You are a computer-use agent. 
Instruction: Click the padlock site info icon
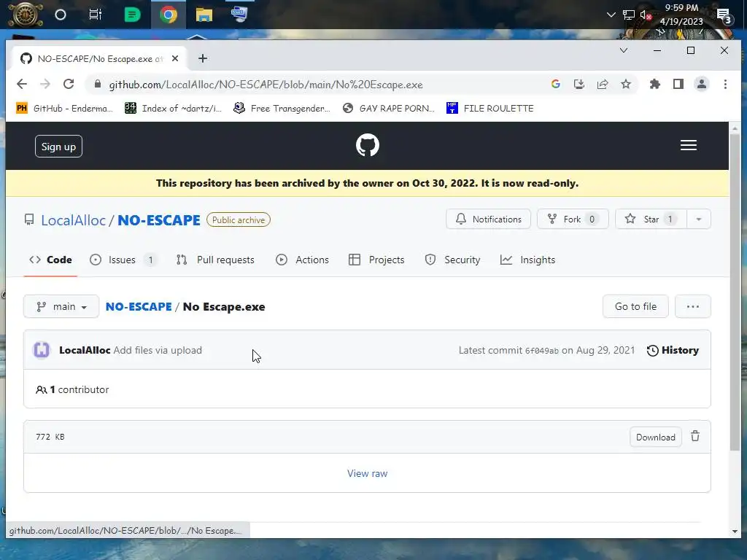pyautogui.click(x=98, y=85)
